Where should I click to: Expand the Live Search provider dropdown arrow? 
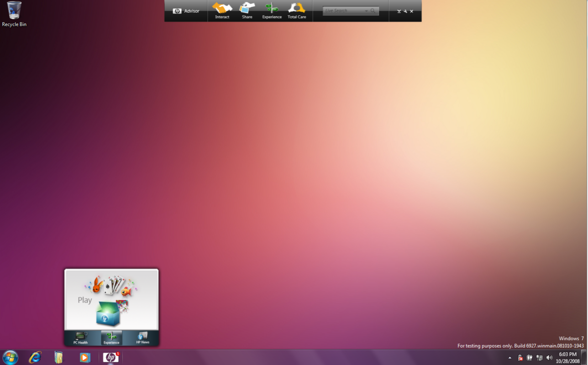click(x=366, y=11)
